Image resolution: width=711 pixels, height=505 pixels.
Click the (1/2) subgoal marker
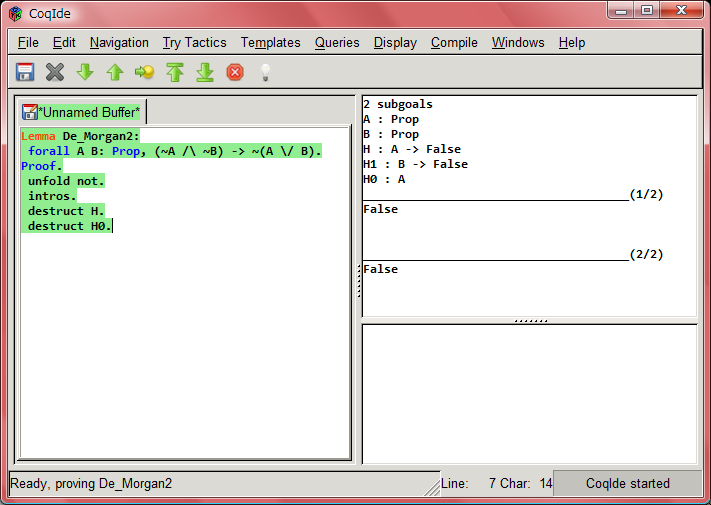click(x=646, y=194)
